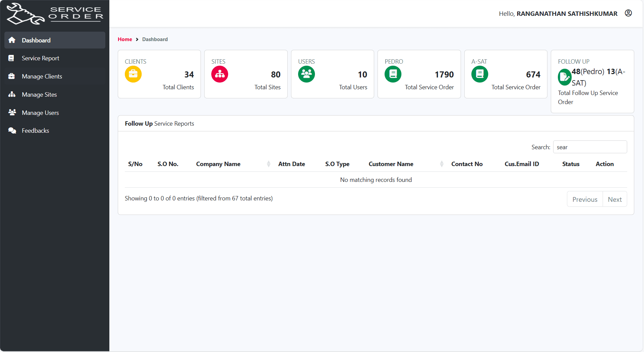Click the Manage Sites sitemap icon
The width and height of the screenshot is (644, 352).
pyautogui.click(x=12, y=94)
